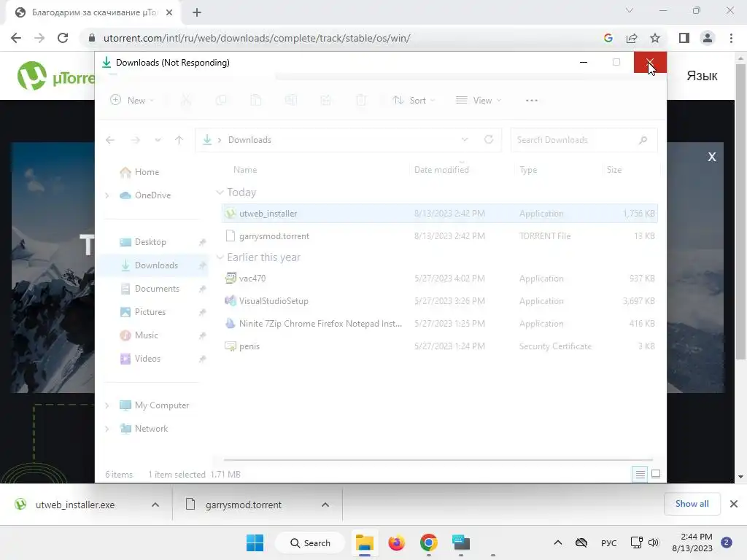
Task: Reload the uTorrent page in Chrome
Action: pos(63,38)
